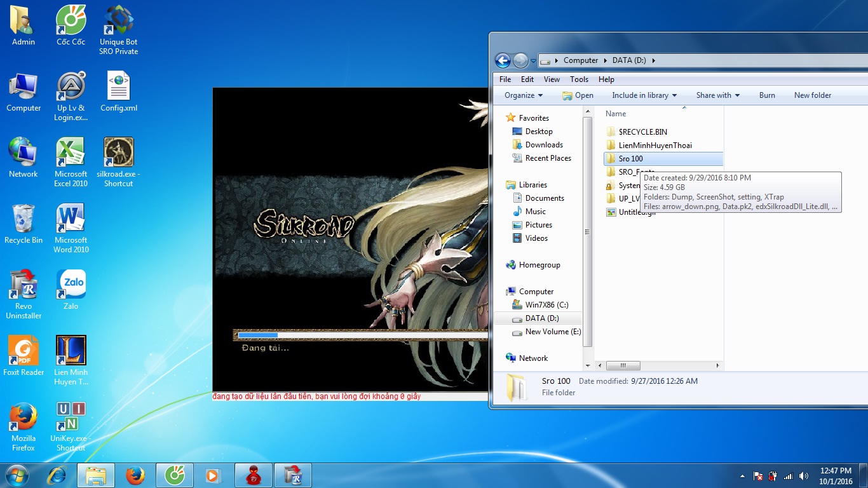Image resolution: width=868 pixels, height=488 pixels.
Task: Open Computer desktop icon
Action: (x=24, y=93)
